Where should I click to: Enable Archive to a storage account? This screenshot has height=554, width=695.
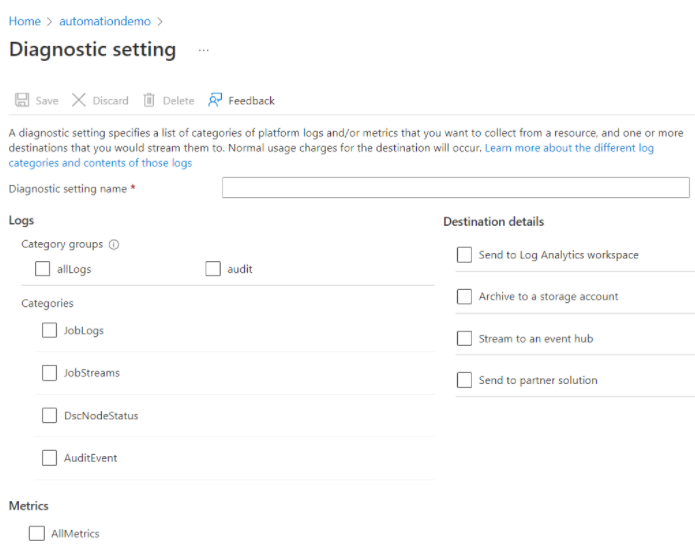point(464,297)
